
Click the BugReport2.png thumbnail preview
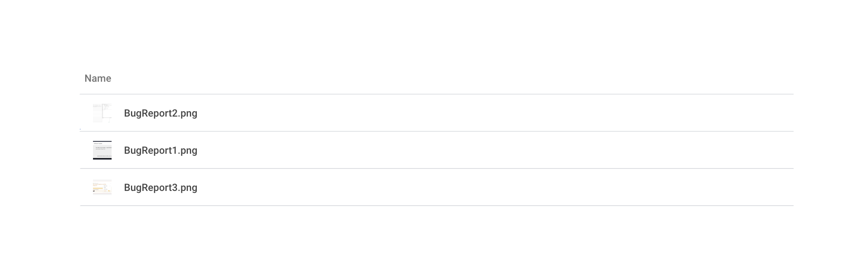click(102, 113)
